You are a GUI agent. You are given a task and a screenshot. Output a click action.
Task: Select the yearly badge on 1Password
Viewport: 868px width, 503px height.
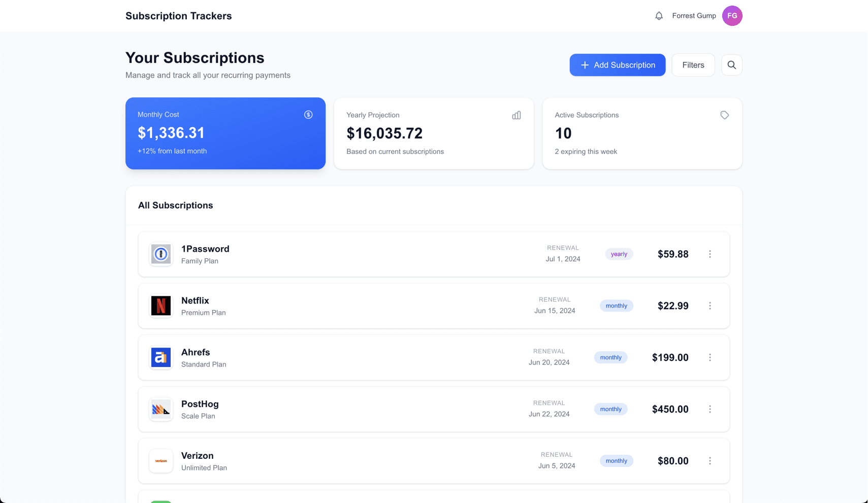click(x=619, y=254)
